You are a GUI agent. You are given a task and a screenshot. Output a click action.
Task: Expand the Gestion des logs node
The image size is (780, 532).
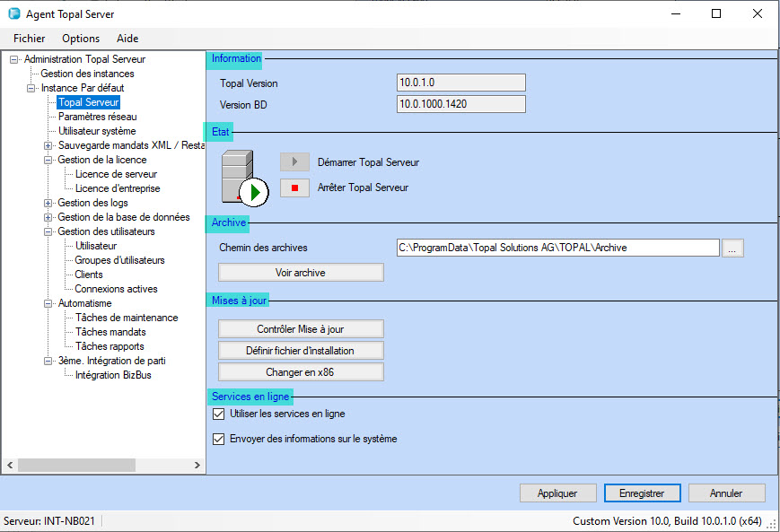point(48,203)
